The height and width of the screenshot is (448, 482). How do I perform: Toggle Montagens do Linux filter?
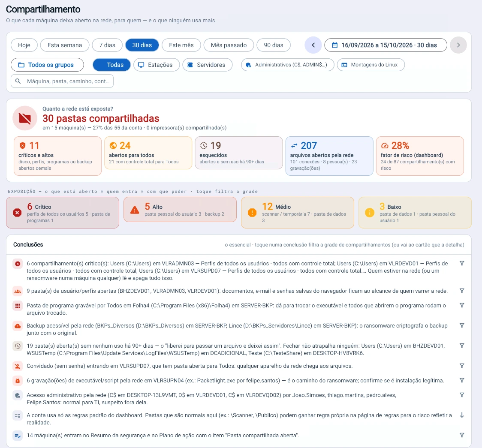[371, 65]
